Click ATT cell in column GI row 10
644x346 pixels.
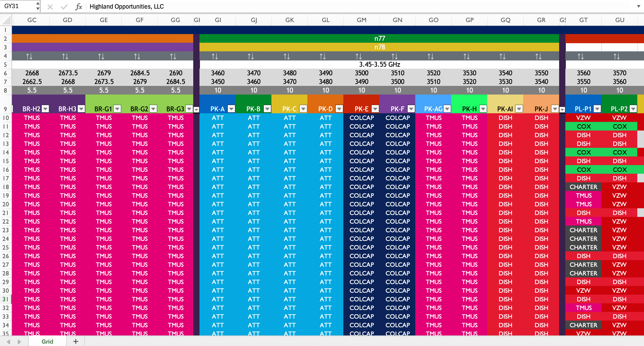218,118
